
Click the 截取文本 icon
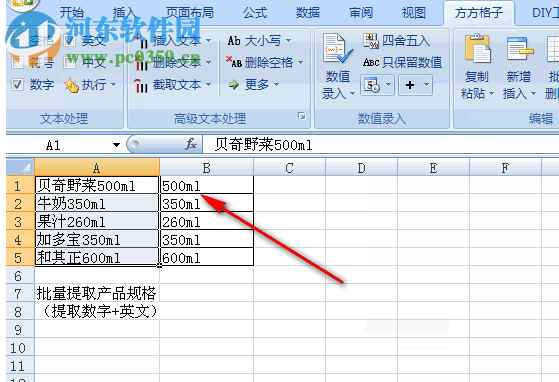click(141, 86)
